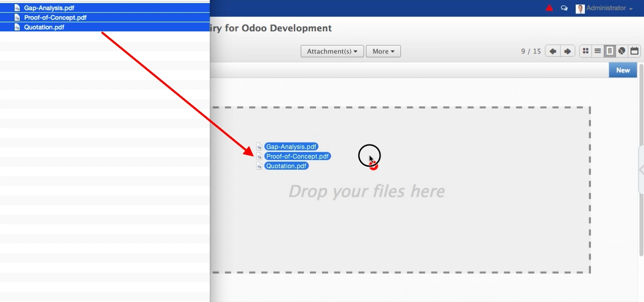Image resolution: width=644 pixels, height=302 pixels.
Task: Switch to form view
Action: click(x=610, y=51)
